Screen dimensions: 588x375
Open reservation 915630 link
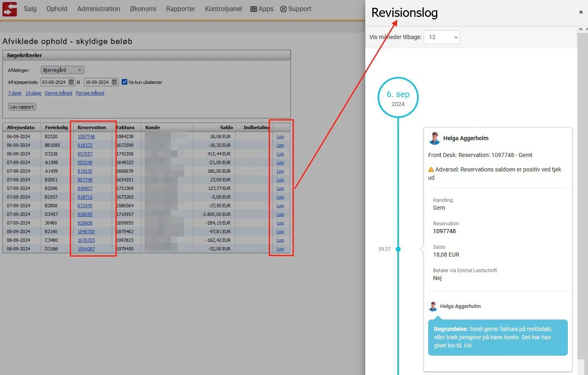click(85, 171)
